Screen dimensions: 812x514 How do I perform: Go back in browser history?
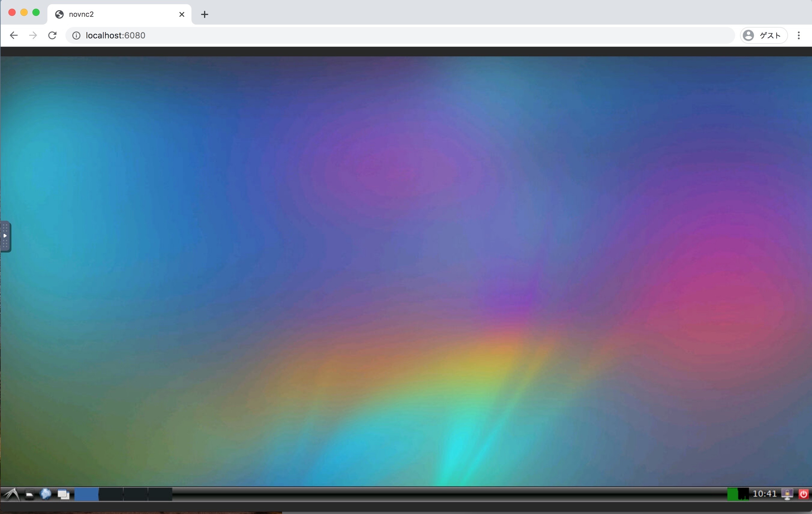14,35
